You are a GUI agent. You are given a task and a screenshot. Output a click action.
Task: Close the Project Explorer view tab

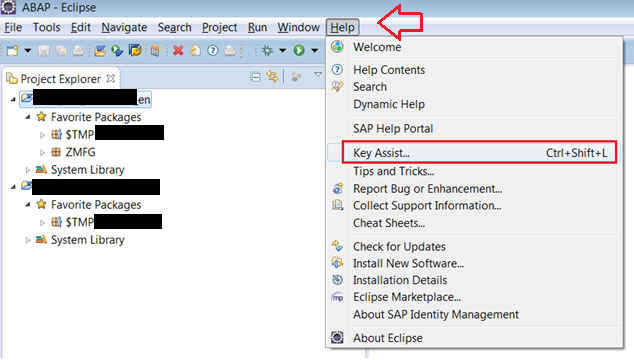pos(110,78)
